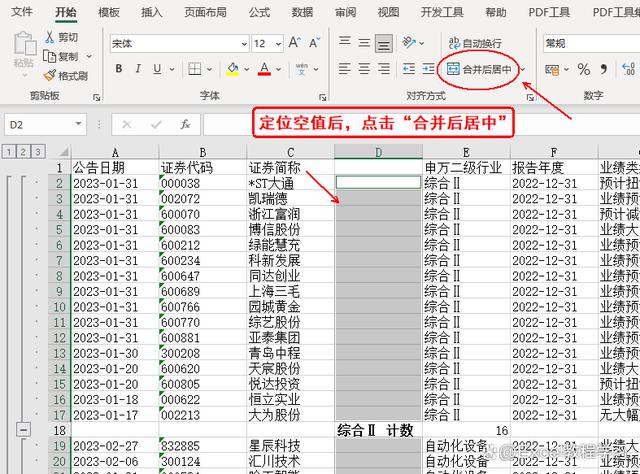Show outline level 2
Screen dimensions: 640x474
[23, 152]
